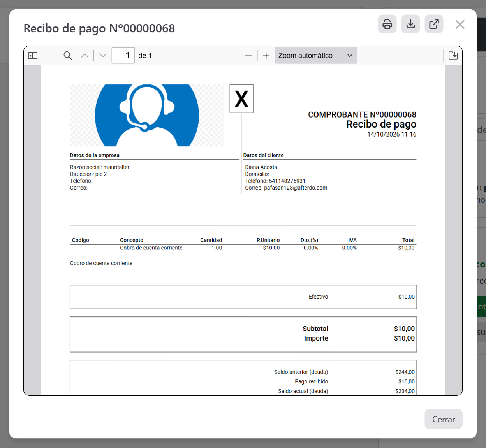Click the Efectivo payment method label
486x448 pixels.
pos(319,297)
